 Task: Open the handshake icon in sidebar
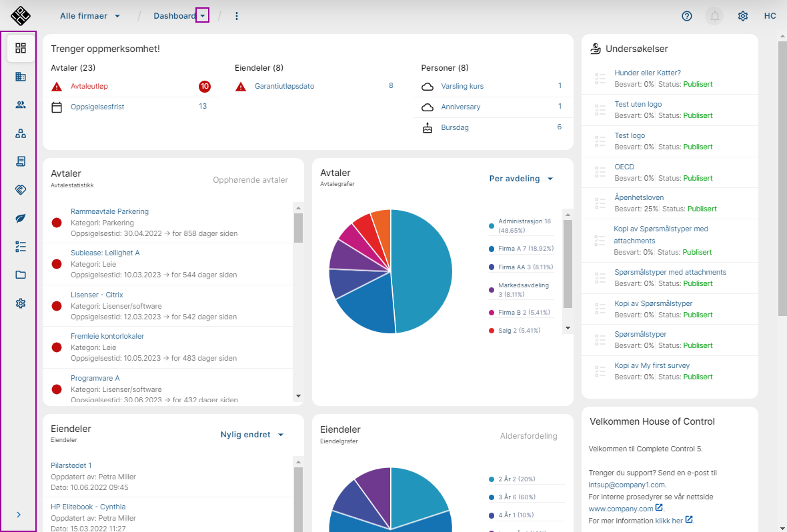21,190
